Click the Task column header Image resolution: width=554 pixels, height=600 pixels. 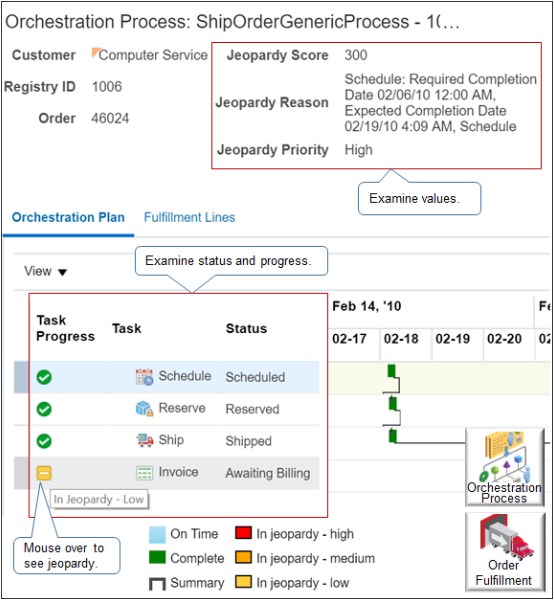tap(127, 328)
